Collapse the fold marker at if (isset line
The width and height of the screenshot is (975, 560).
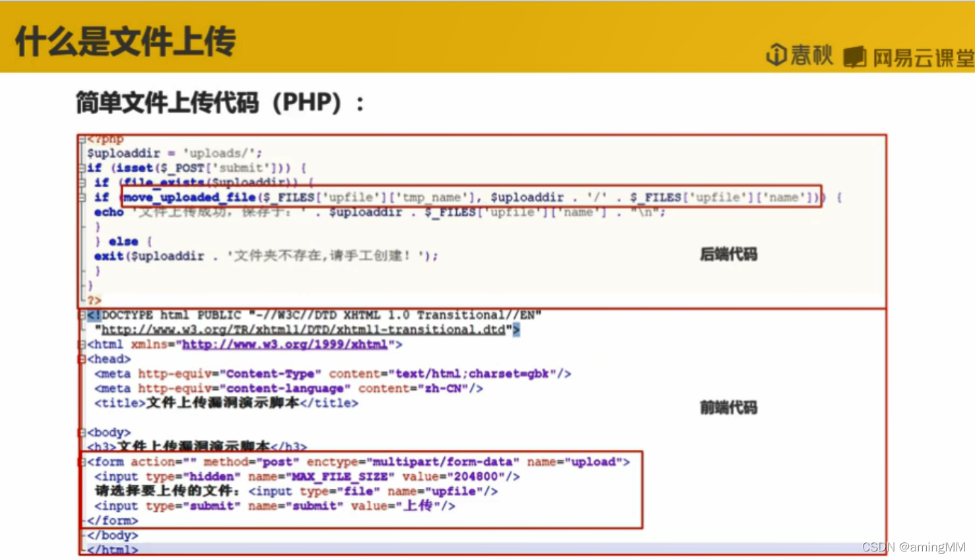pyautogui.click(x=82, y=168)
